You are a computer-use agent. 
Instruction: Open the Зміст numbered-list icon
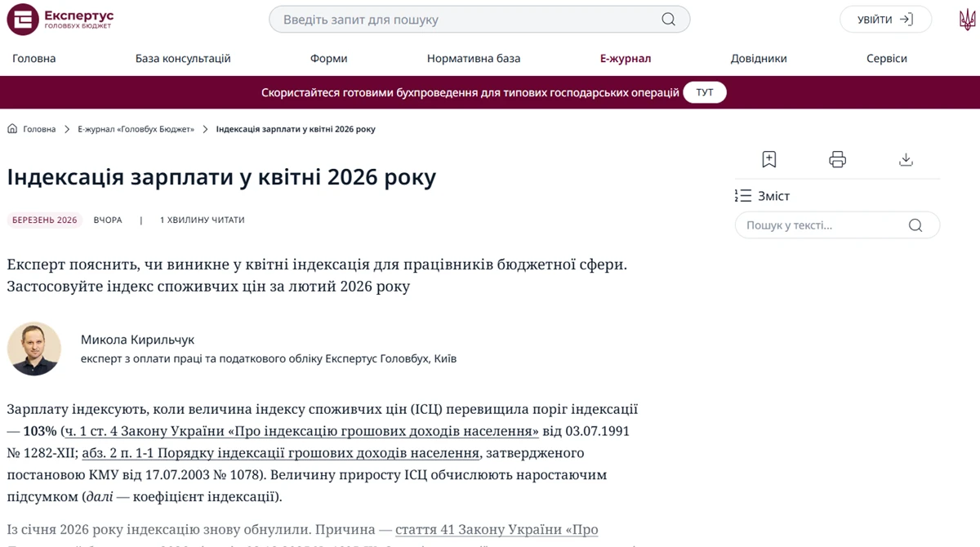pos(743,195)
